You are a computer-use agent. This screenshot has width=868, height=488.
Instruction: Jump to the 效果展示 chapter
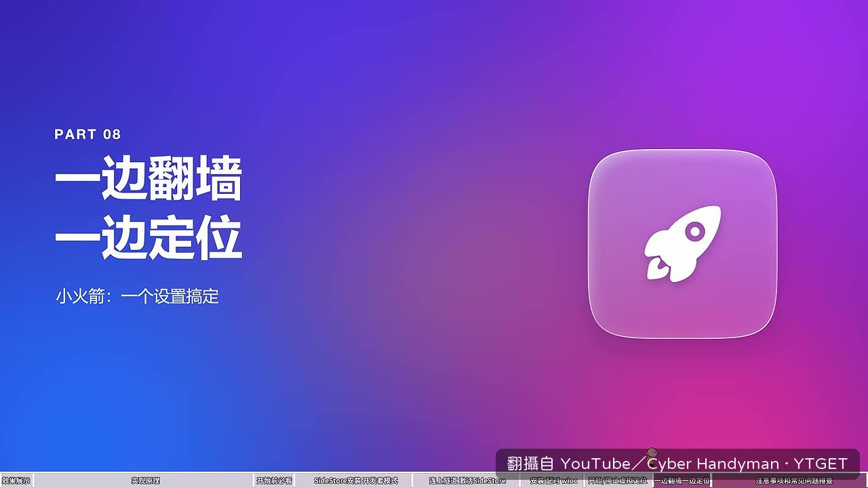pyautogui.click(x=16, y=481)
